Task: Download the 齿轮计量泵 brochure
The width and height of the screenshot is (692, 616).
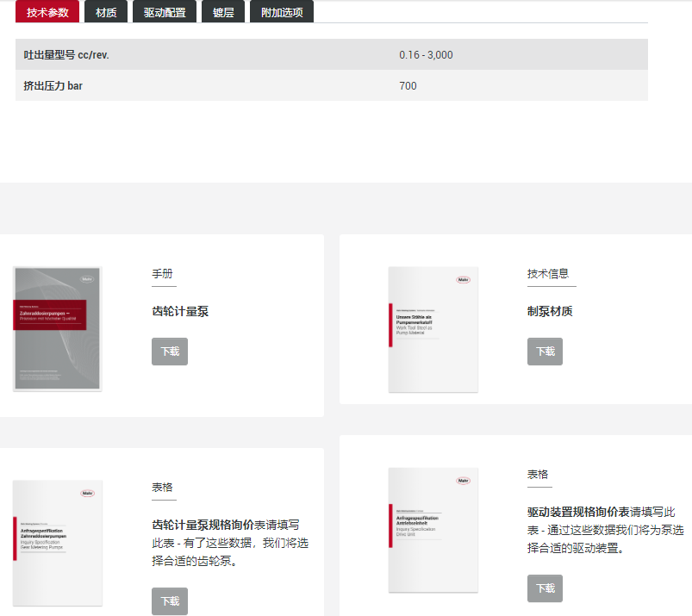Action: (x=170, y=352)
